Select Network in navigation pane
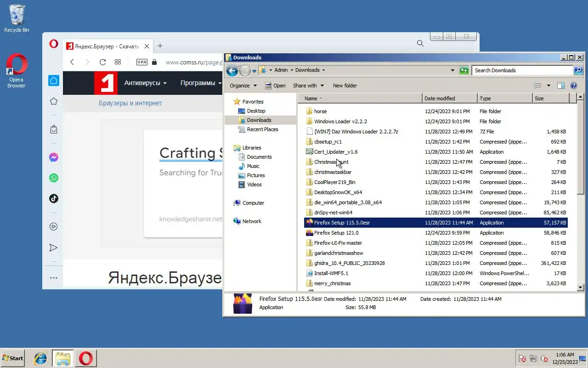Image resolution: width=588 pixels, height=368 pixels. click(x=252, y=221)
